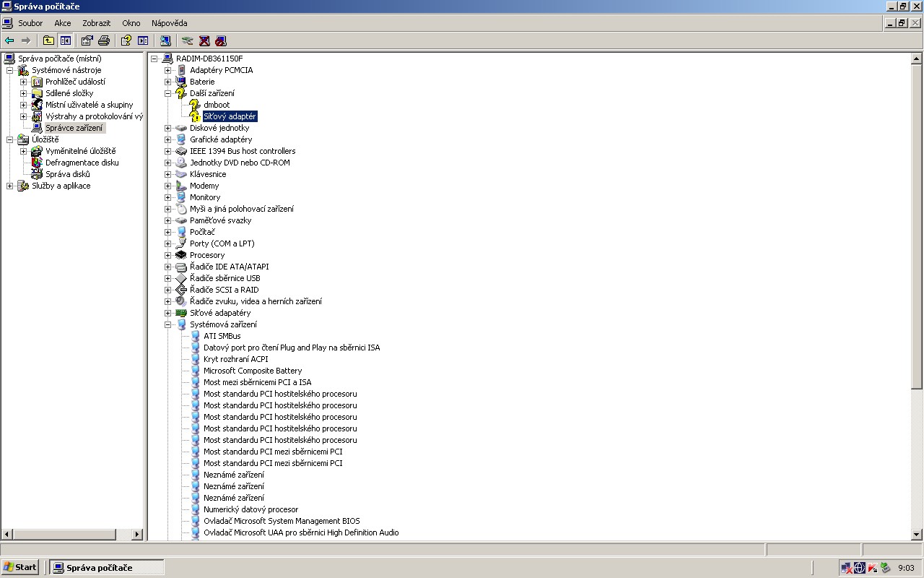Expand the Síťové adaptéry node

pyautogui.click(x=168, y=313)
